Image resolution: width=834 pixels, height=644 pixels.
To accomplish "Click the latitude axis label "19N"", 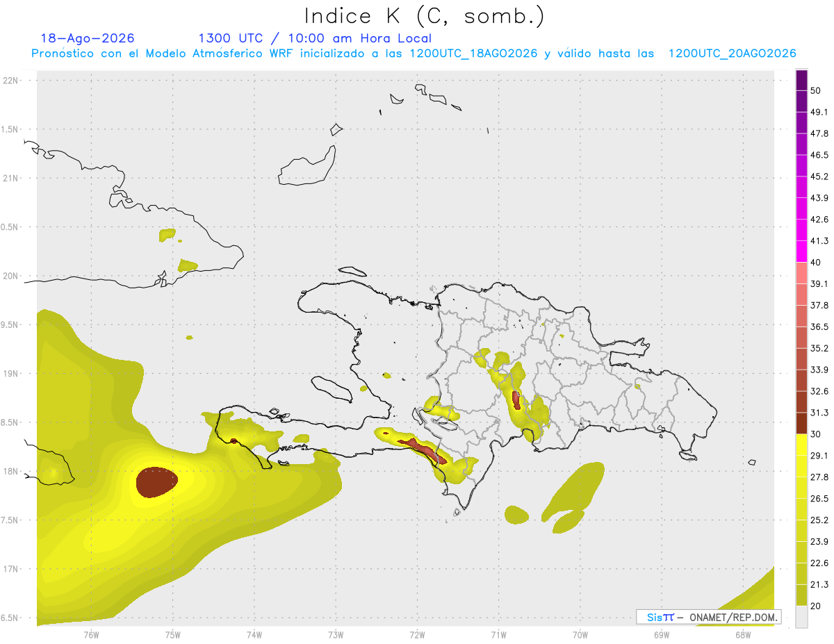I will [x=11, y=374].
